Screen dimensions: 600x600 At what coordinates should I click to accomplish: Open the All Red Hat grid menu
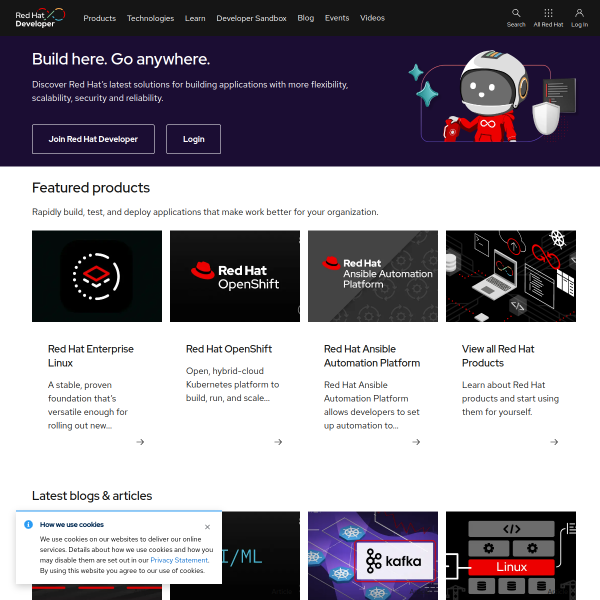pyautogui.click(x=548, y=18)
